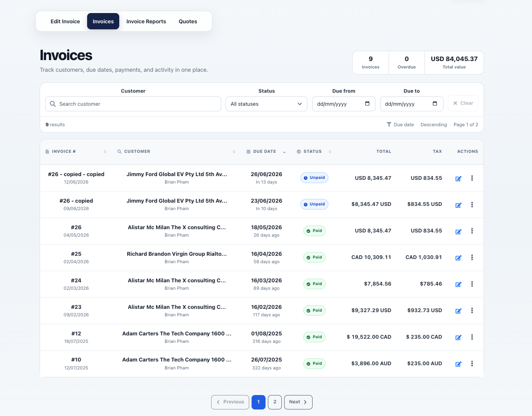532x416 pixels.
Task: Click the USD 84,045.37 total value stat
Action: pos(454,62)
